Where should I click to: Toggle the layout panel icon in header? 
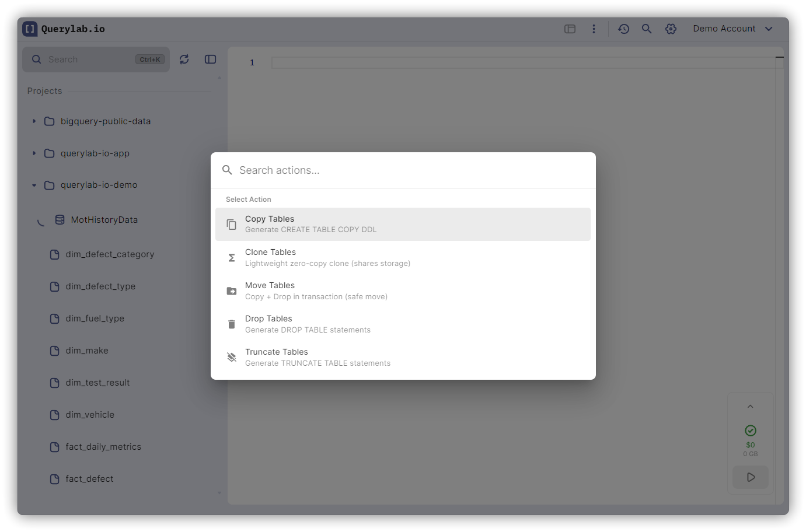570,29
